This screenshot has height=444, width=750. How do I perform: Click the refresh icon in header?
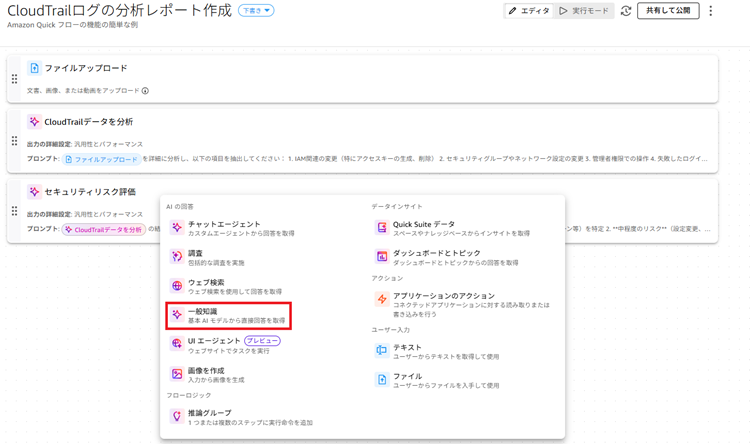626,11
